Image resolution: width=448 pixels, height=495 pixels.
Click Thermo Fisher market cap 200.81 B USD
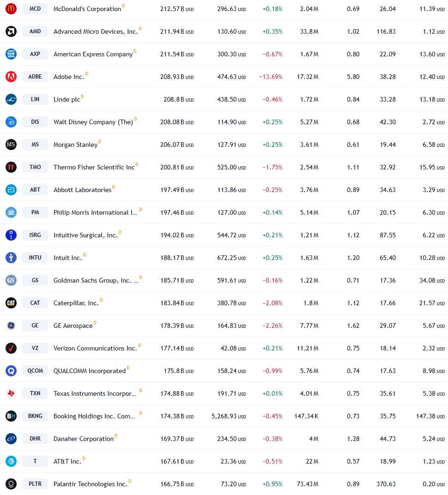(177, 167)
